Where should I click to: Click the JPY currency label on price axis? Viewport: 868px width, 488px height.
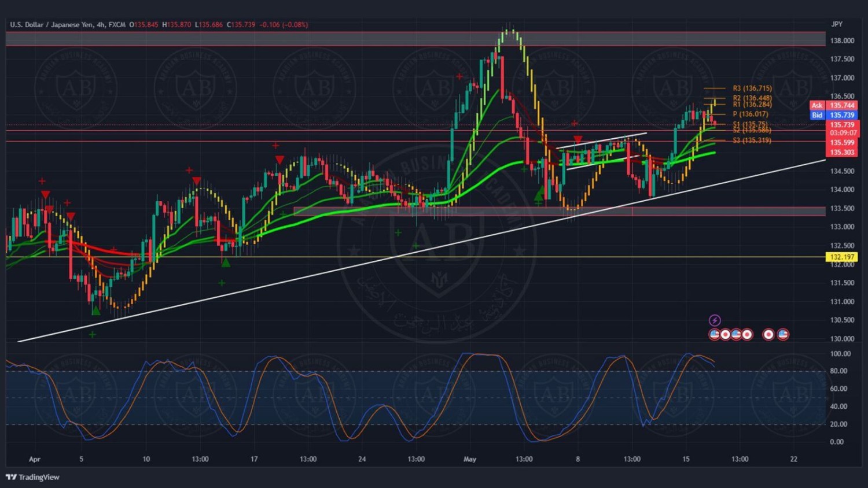(837, 24)
